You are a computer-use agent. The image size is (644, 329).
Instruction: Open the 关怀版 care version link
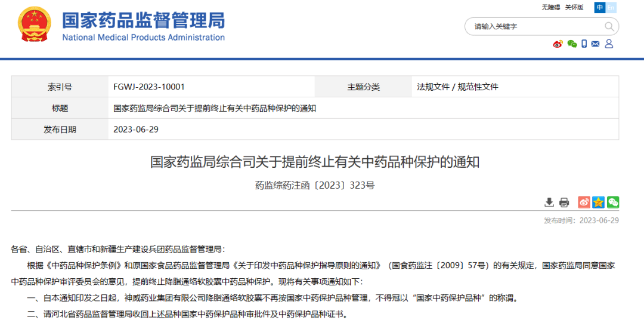click(574, 8)
